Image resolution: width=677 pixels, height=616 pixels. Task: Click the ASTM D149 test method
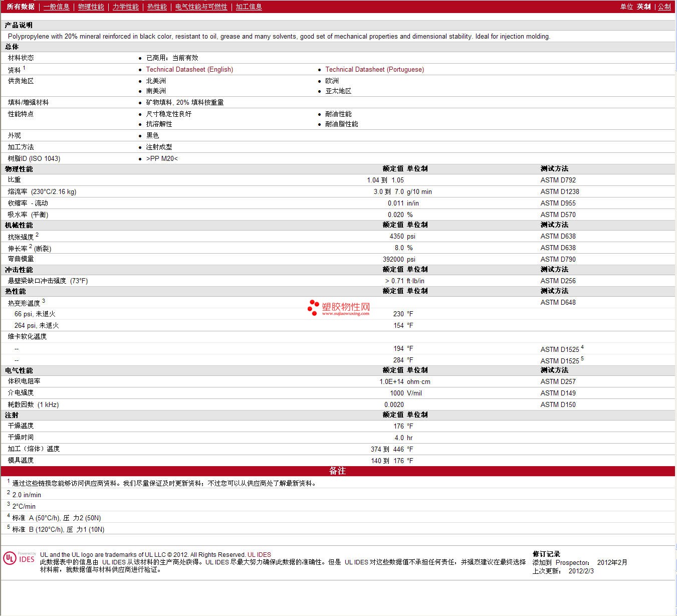click(558, 393)
